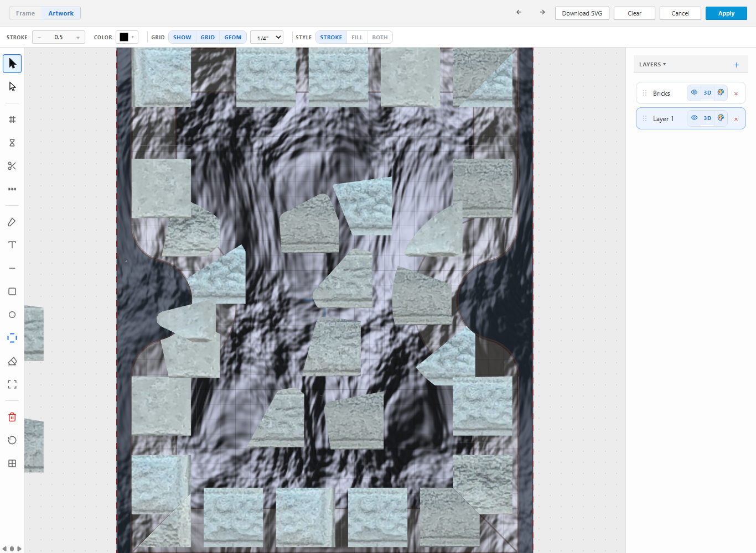Click the rotate reset icon
Screen dimensions: 756x553
tap(12, 440)
